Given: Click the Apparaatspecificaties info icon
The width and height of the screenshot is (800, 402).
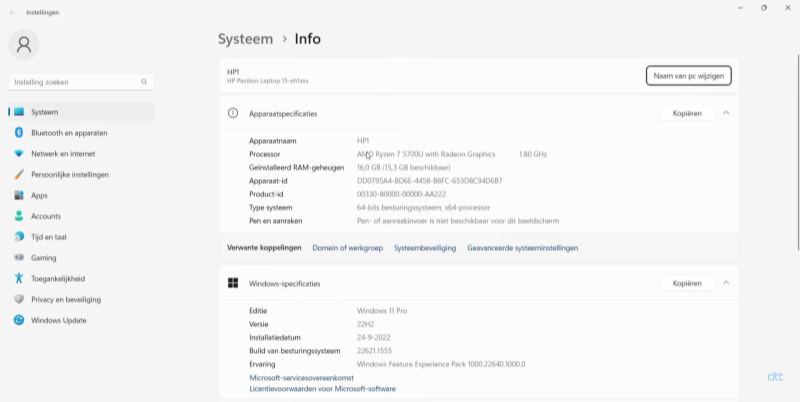Looking at the screenshot, I should tap(233, 113).
